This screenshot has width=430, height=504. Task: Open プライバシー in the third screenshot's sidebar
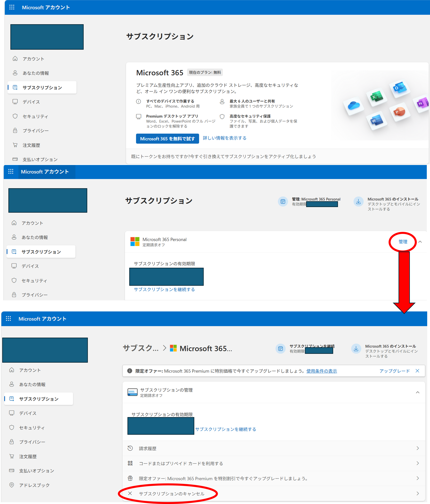pos(32,442)
